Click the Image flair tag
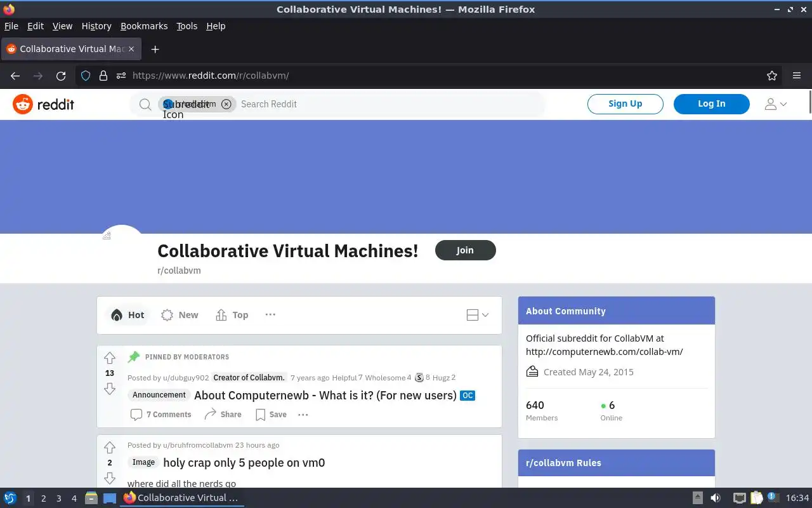This screenshot has height=508, width=812. click(143, 462)
